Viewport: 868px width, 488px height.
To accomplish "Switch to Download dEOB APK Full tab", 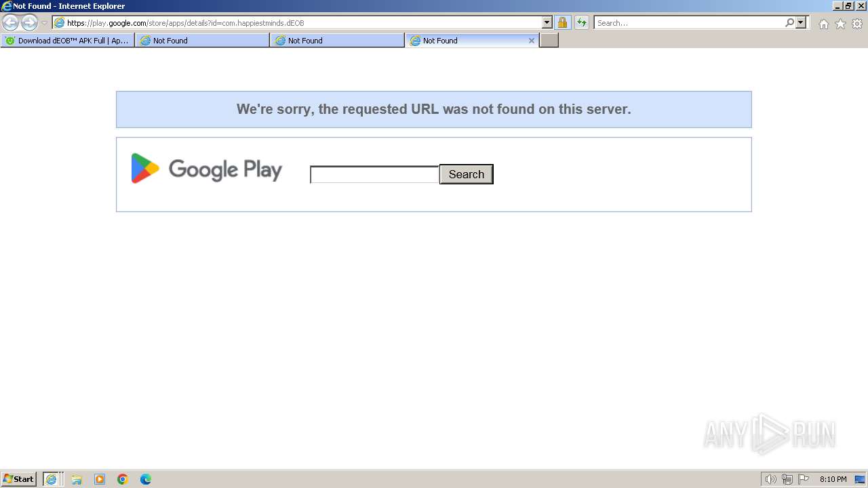I will pos(68,41).
